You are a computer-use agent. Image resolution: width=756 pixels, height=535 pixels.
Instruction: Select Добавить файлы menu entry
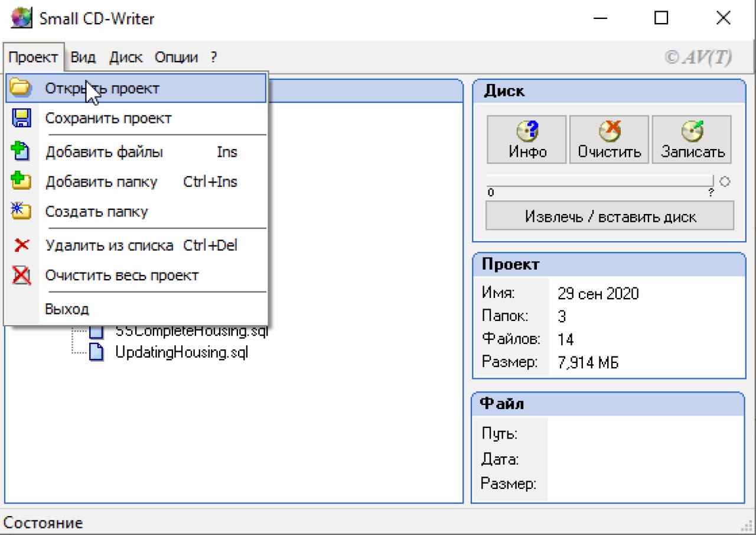click(x=136, y=152)
